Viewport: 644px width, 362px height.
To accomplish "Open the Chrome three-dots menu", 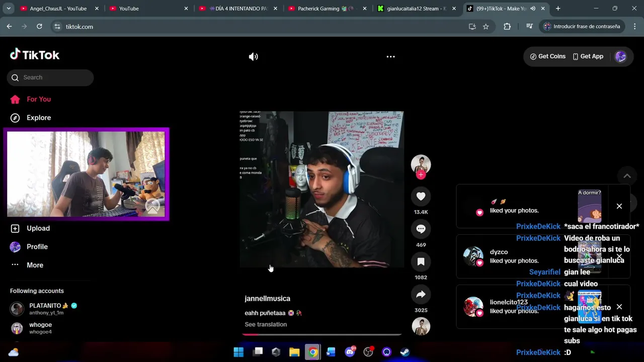I will tap(634, 27).
